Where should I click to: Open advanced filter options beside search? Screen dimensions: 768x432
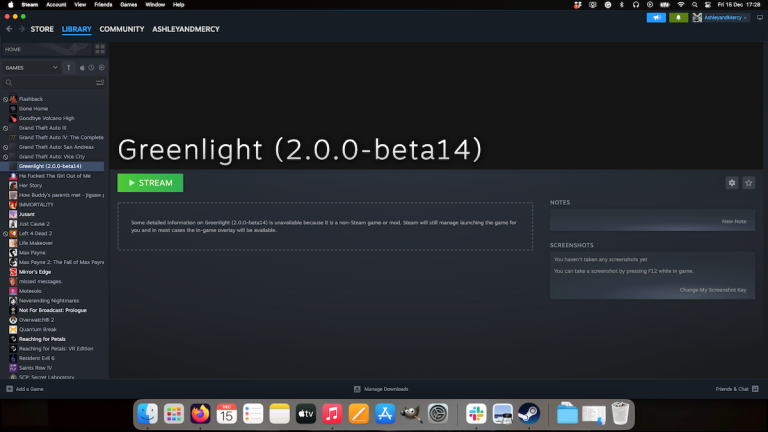click(101, 83)
